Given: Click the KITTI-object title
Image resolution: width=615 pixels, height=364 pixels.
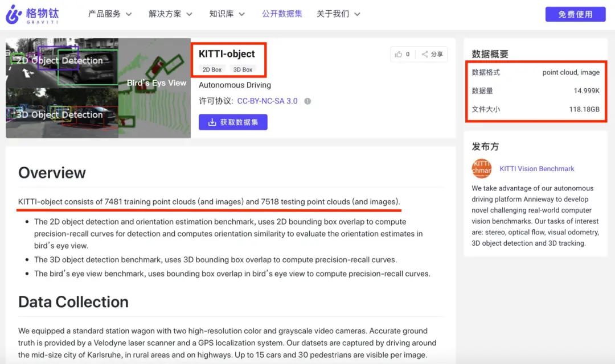Looking at the screenshot, I should click(x=227, y=53).
